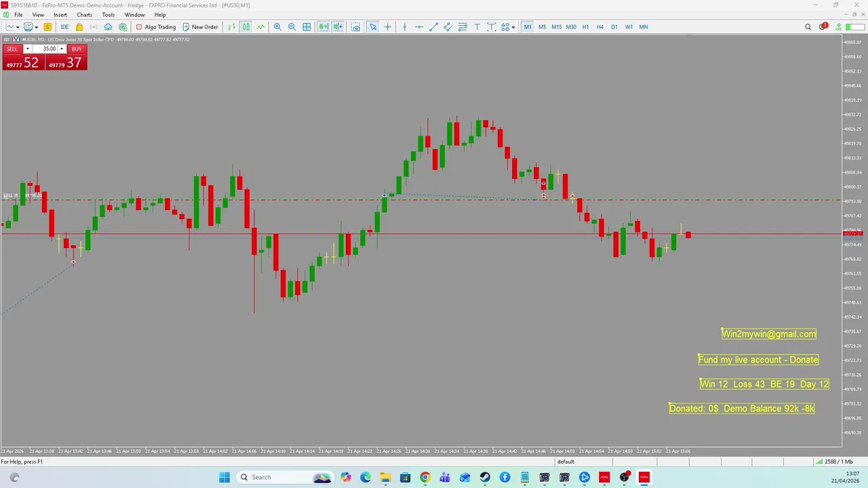Image resolution: width=868 pixels, height=488 pixels.
Task: Open the chart type dropdown arrow
Action: coord(18,27)
